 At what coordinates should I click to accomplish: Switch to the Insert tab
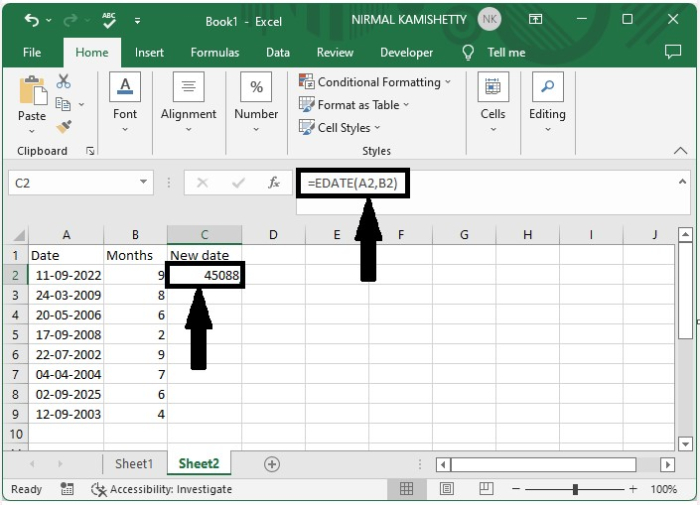point(149,53)
